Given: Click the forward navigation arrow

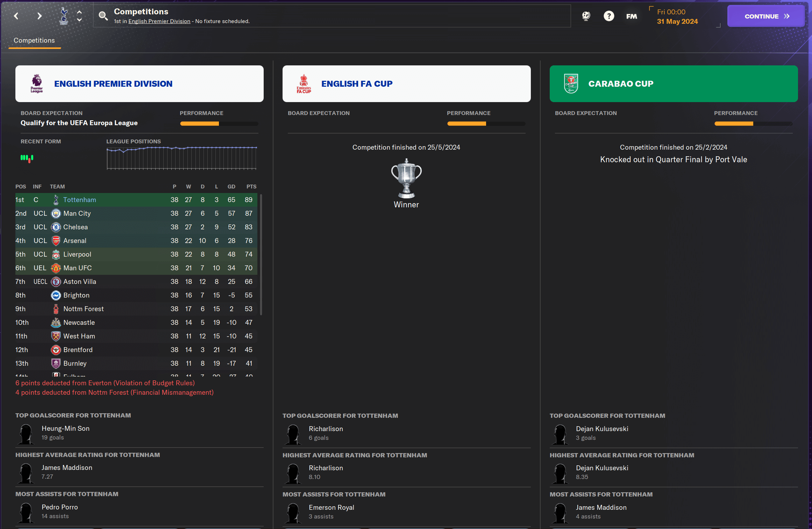Looking at the screenshot, I should click(40, 16).
